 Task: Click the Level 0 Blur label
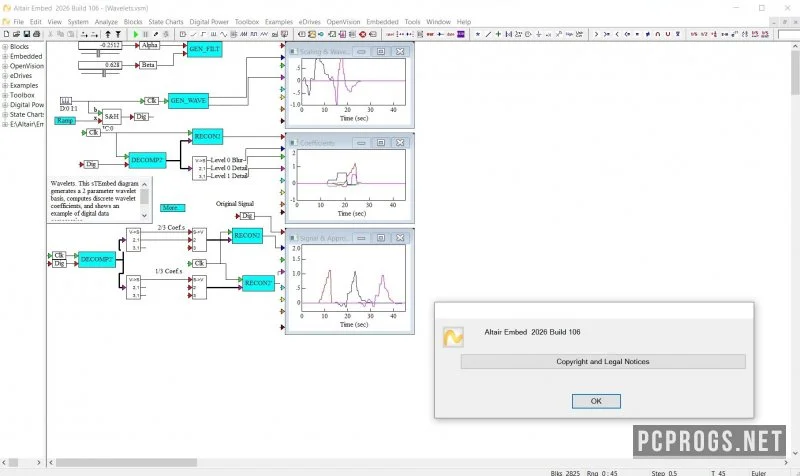(x=227, y=160)
